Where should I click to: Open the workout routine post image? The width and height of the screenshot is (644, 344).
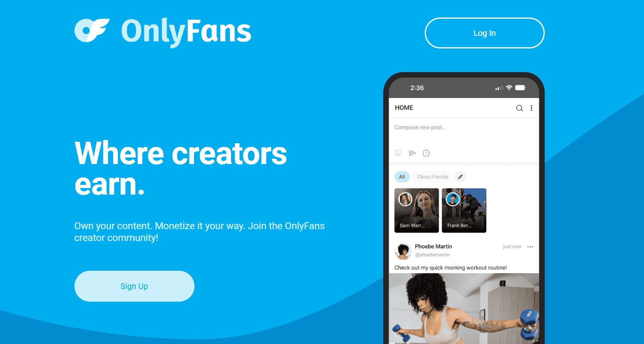(x=464, y=309)
